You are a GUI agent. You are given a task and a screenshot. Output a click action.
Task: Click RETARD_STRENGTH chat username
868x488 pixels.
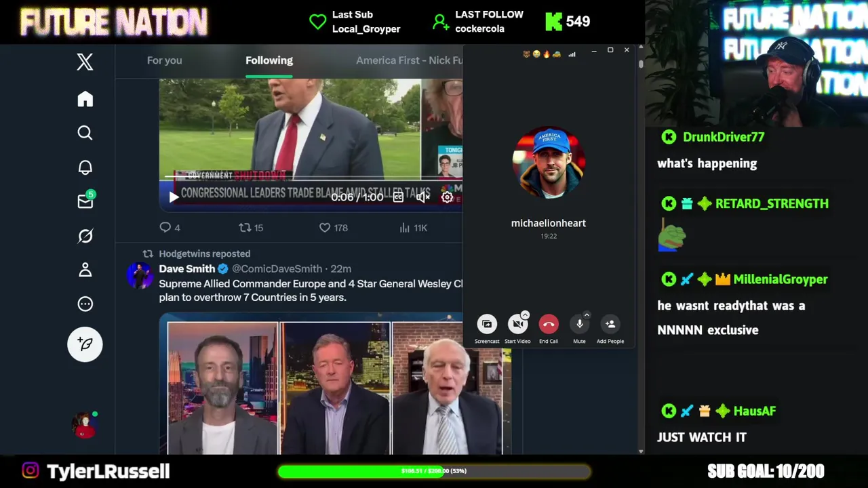click(x=772, y=203)
